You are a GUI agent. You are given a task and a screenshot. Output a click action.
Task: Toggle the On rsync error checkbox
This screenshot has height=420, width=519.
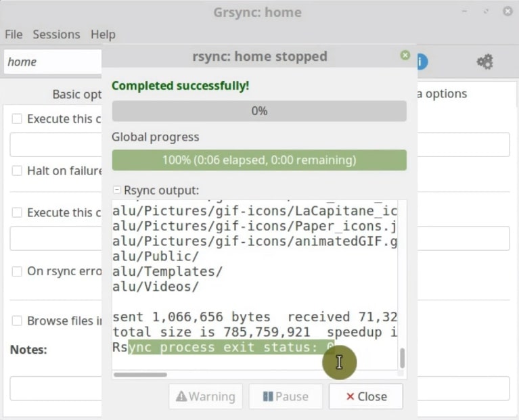pyautogui.click(x=17, y=271)
